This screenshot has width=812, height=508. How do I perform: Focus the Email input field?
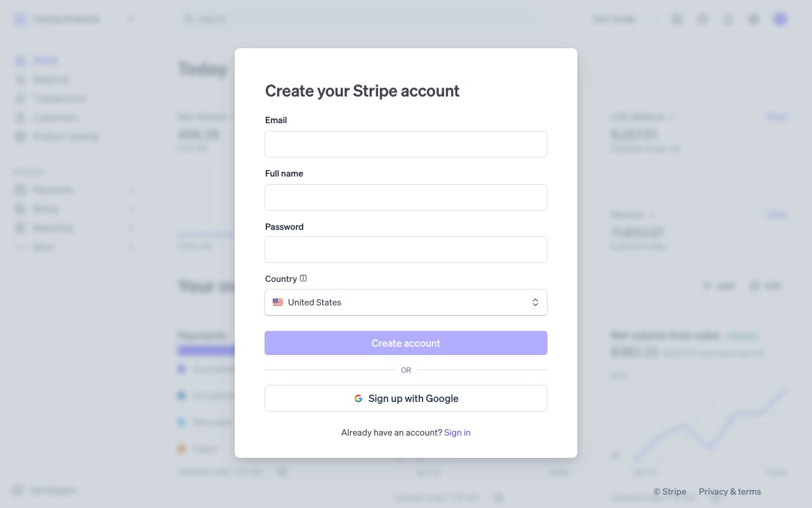[x=406, y=144]
